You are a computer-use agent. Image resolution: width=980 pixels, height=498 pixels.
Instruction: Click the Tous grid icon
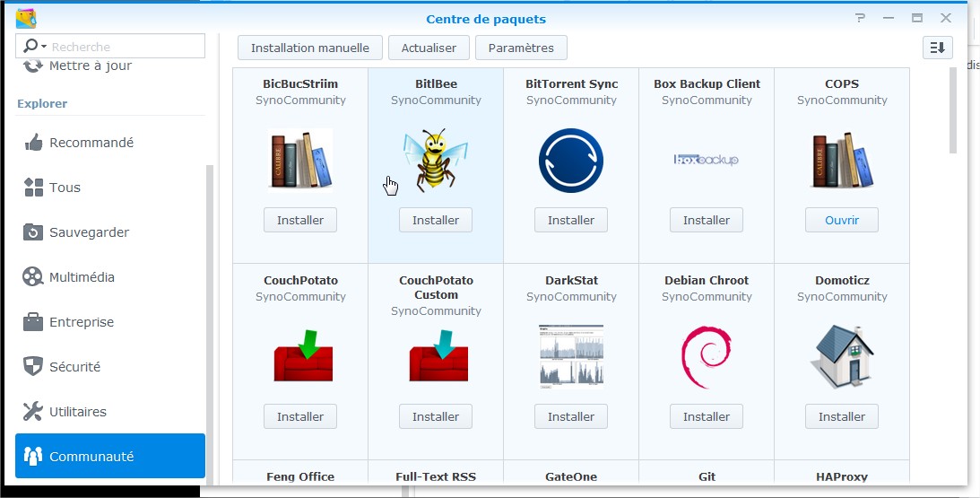coord(33,188)
